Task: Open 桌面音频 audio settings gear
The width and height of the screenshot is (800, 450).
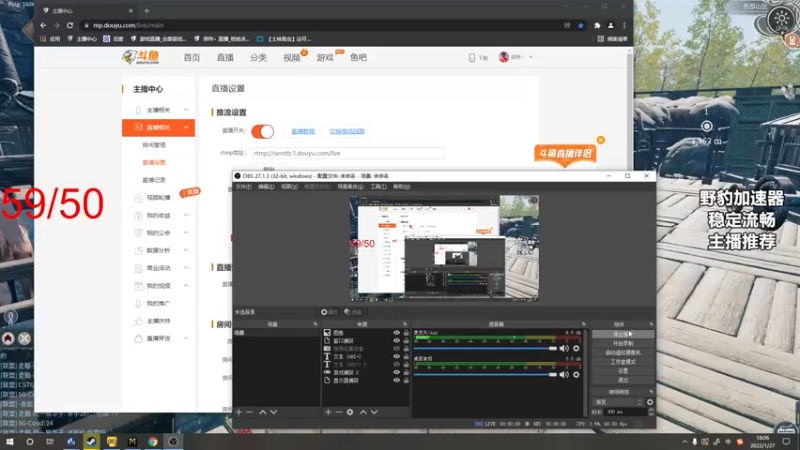Action: pyautogui.click(x=576, y=374)
